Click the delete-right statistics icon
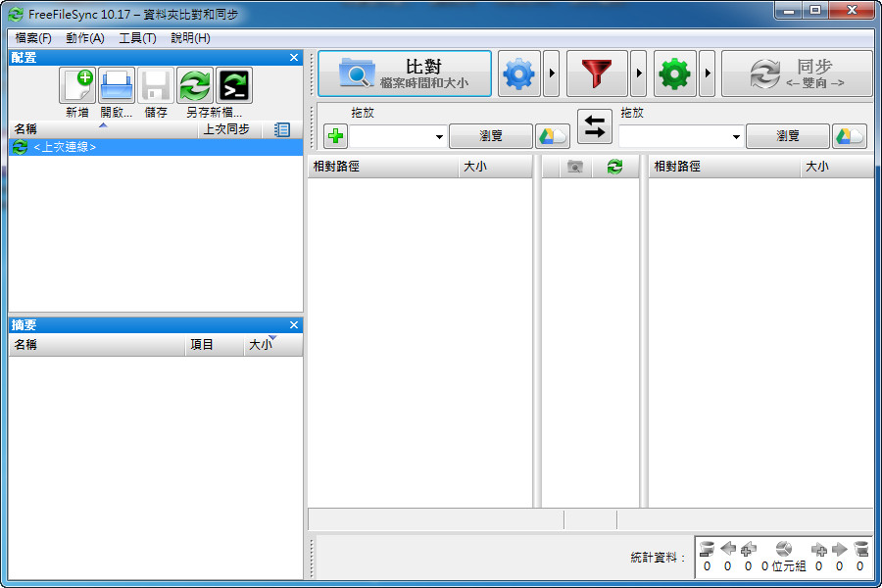Screen dimensions: 882x588 (x=860, y=549)
